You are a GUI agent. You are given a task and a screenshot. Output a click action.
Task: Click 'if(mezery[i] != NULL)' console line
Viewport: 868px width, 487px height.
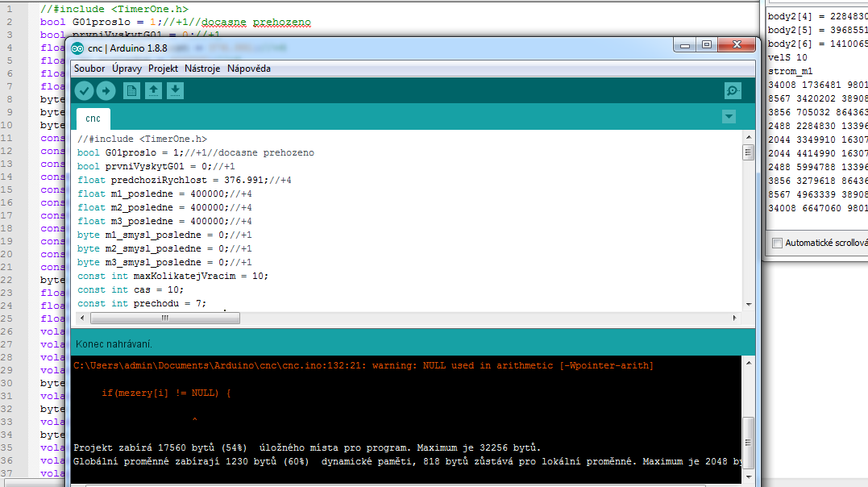point(166,393)
